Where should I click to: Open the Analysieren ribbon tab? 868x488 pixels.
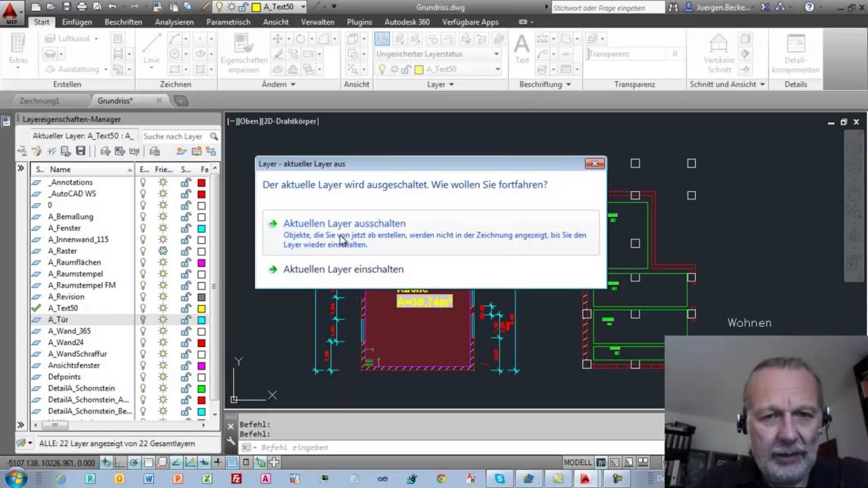coord(174,22)
